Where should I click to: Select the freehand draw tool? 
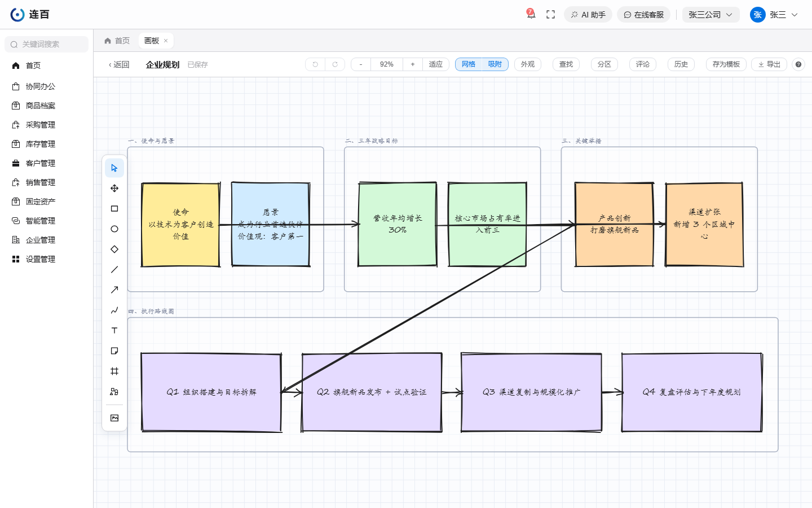(114, 310)
